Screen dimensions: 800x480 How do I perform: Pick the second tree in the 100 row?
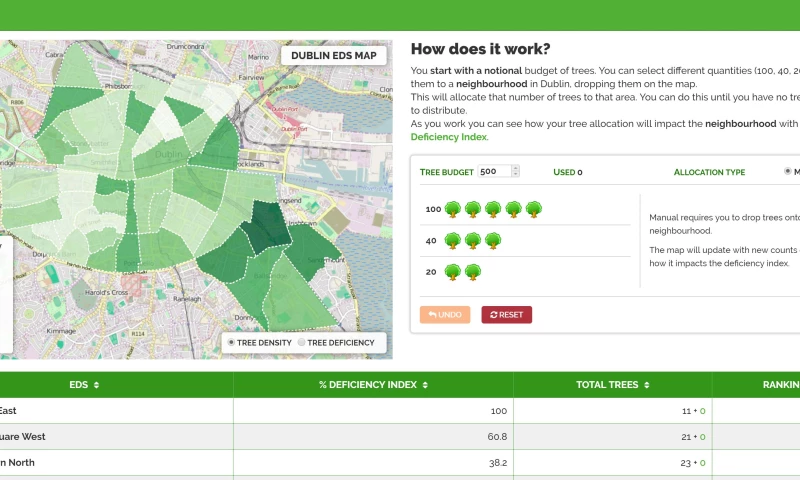(x=473, y=210)
